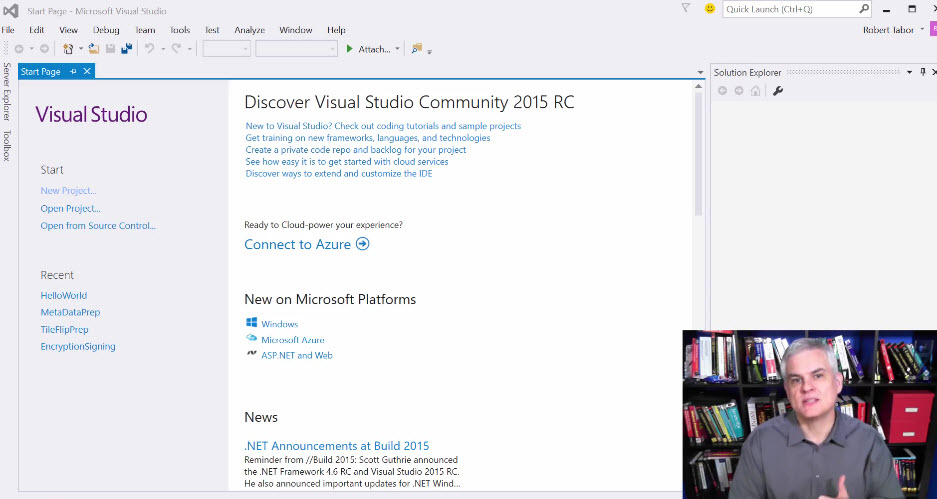This screenshot has height=499, width=937.
Task: Click the Solution Explorer Forward icon
Action: 739,91
